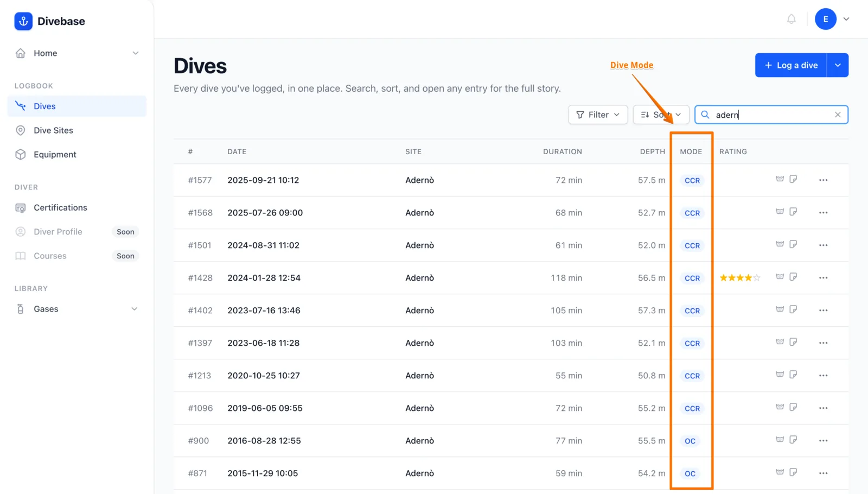This screenshot has width=868, height=494.
Task: Open more options for dive #900
Action: click(824, 441)
